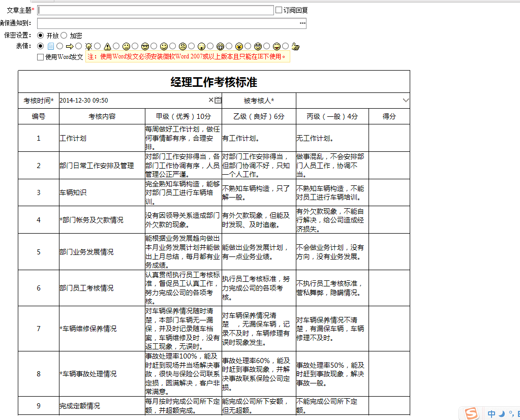Viewport: 520px width, 420px height.
Task: Click the angry face emoticon icon
Action: 182,46
